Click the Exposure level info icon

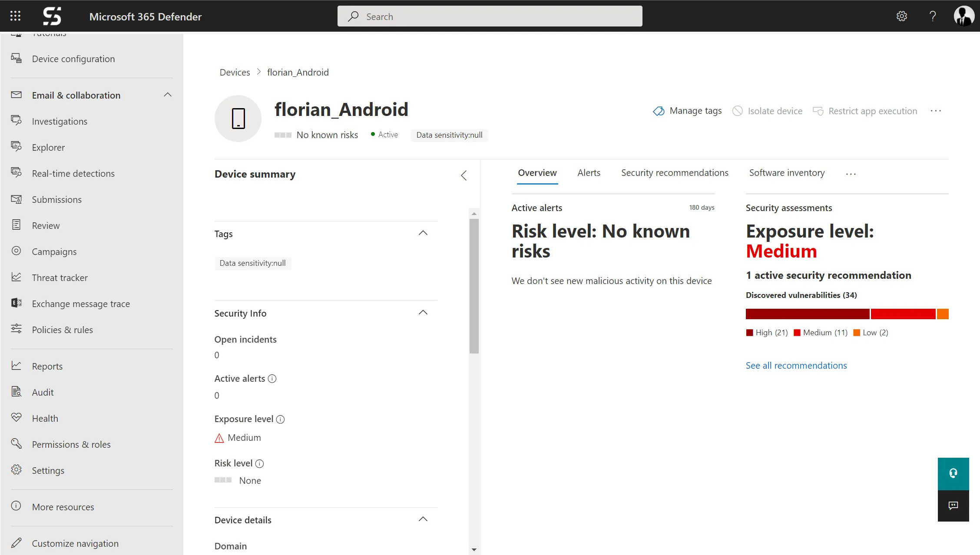[x=281, y=419]
